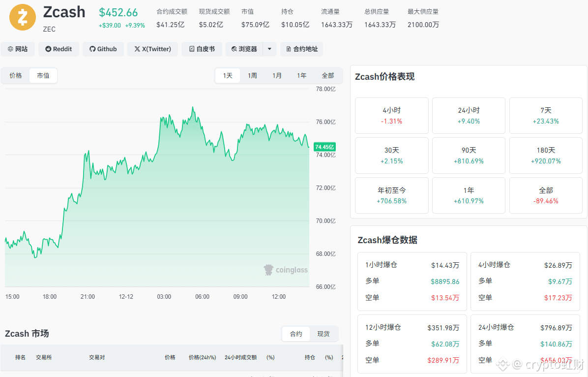Viewport: 588px width, 377px height.
Task: Click the 90天 +810.69% performance card
Action: pos(469,156)
